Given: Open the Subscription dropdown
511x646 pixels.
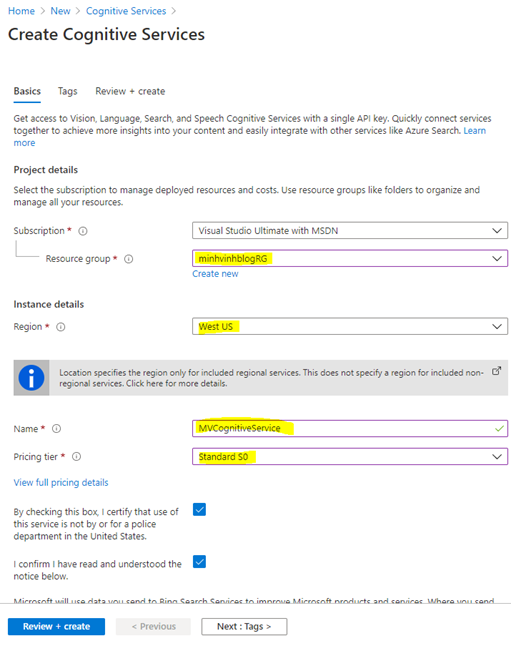Looking at the screenshot, I should tap(350, 231).
